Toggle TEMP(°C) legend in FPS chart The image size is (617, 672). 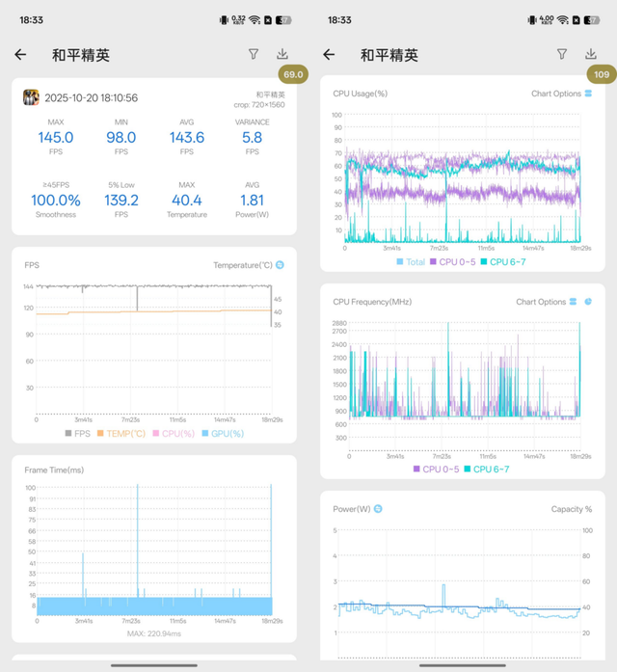pyautogui.click(x=120, y=434)
